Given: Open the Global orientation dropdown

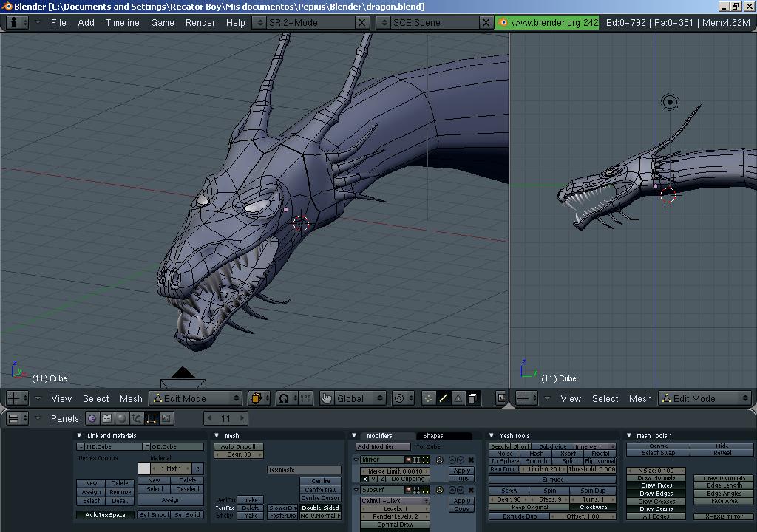Looking at the screenshot, I should [x=353, y=398].
